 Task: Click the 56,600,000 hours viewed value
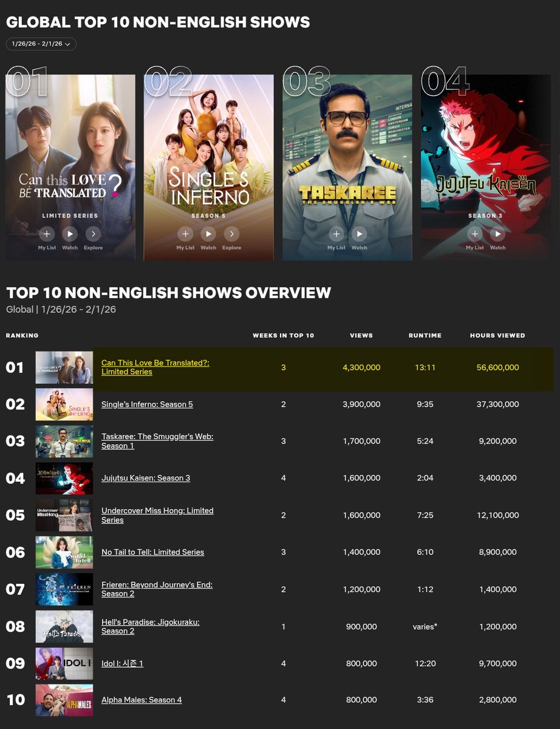pos(497,368)
